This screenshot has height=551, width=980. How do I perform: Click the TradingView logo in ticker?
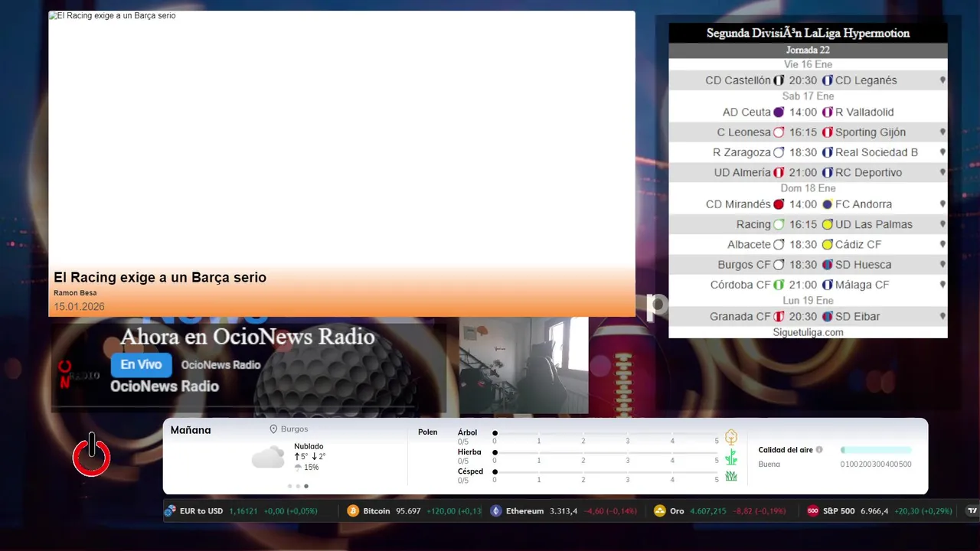(973, 511)
